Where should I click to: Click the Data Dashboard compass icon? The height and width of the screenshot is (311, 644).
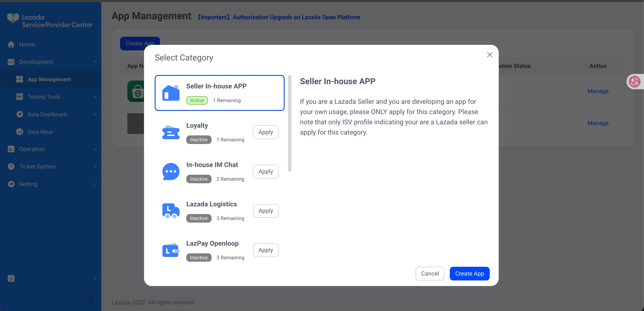point(19,114)
